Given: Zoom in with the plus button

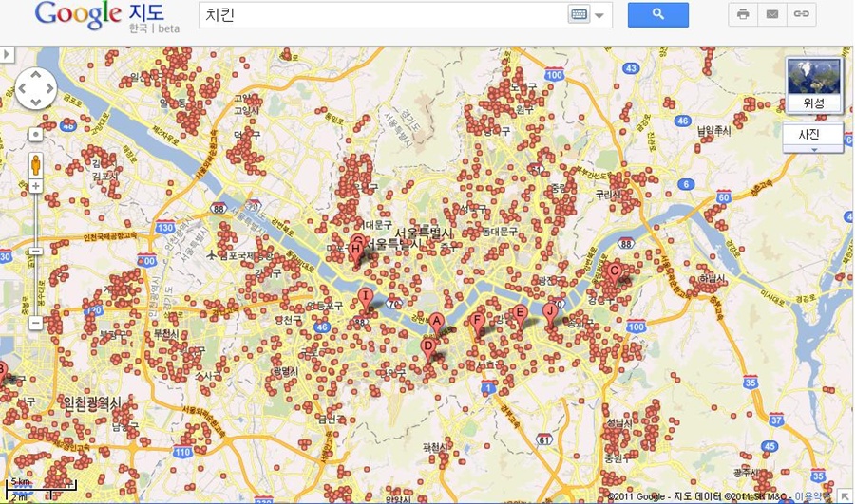Looking at the screenshot, I should (36, 186).
